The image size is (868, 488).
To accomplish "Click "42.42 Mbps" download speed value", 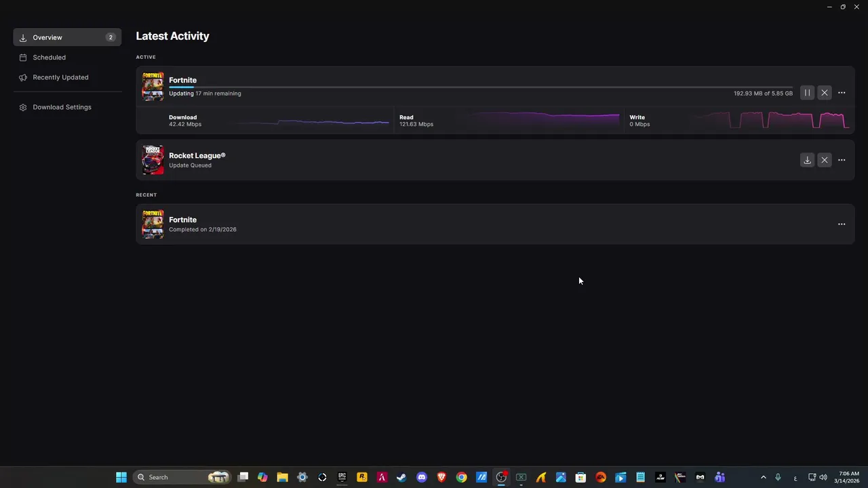I will pos(185,125).
